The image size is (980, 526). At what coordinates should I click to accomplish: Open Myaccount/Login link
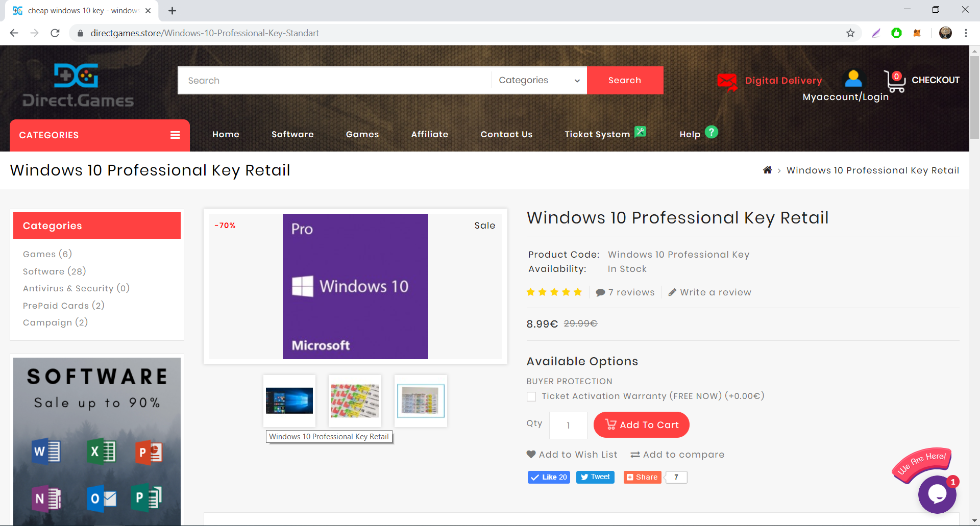(x=845, y=97)
